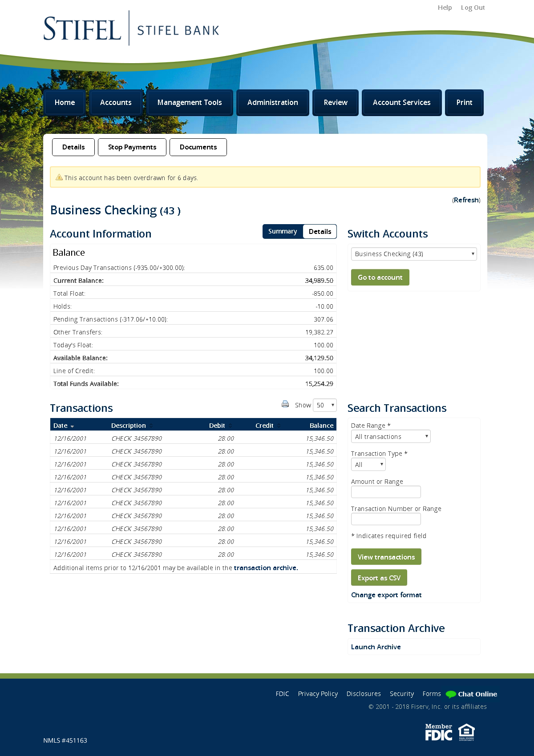Click the Holds value -10.00
This screenshot has height=756, width=534.
[x=324, y=306]
